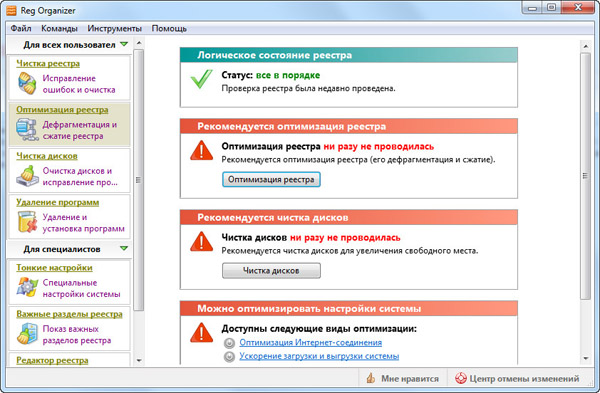
Task: Collapse the Для специалистов section arrow
Action: (x=124, y=248)
